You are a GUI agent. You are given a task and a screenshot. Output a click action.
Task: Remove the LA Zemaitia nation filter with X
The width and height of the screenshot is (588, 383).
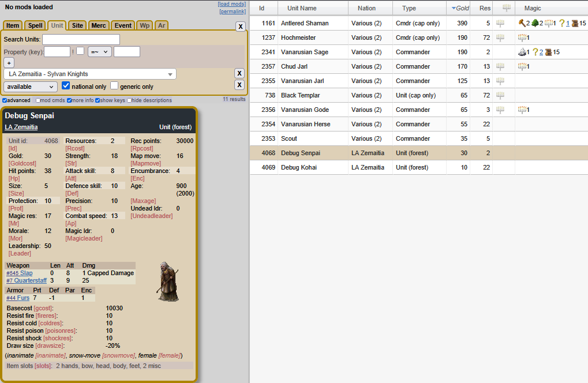[x=239, y=73]
